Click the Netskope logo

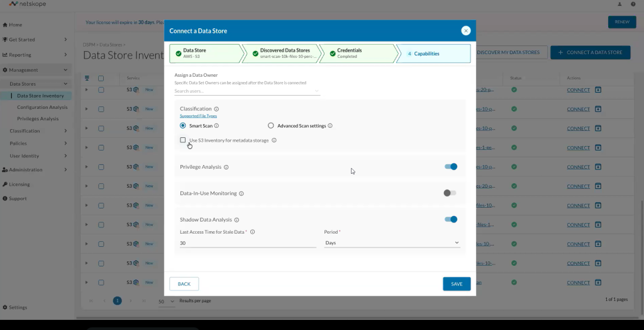(x=28, y=4)
